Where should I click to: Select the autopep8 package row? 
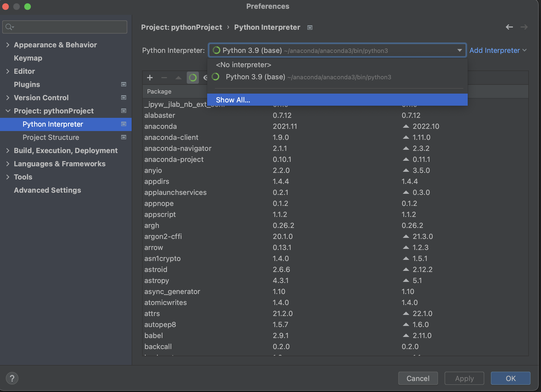click(x=335, y=324)
